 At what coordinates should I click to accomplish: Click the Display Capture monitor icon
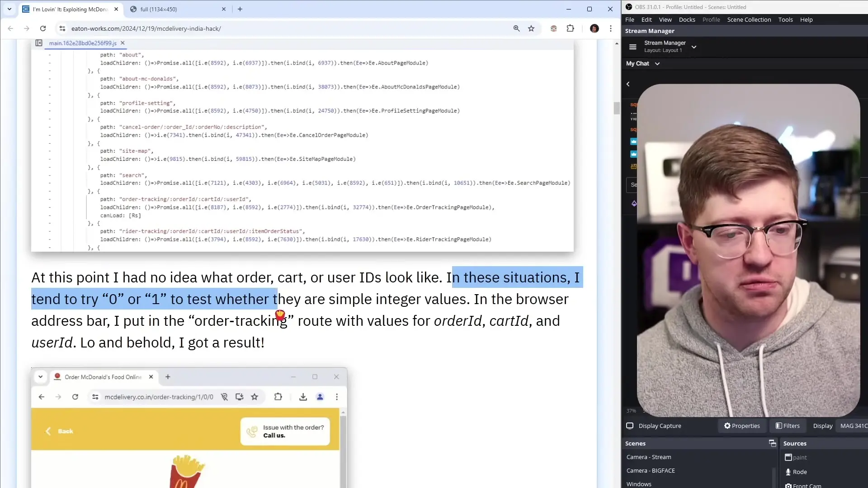pos(630,426)
